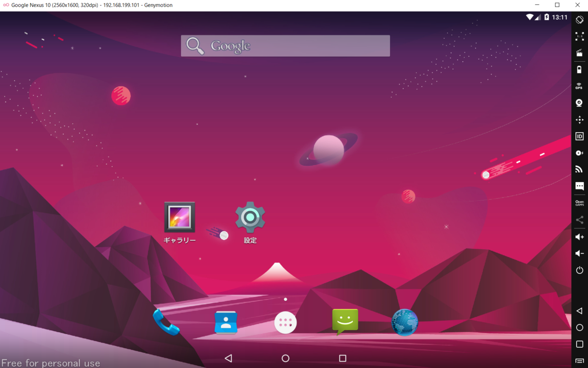Viewport: 588px width, 368px height.
Task: Launch the Browser globe app
Action: 405,322
